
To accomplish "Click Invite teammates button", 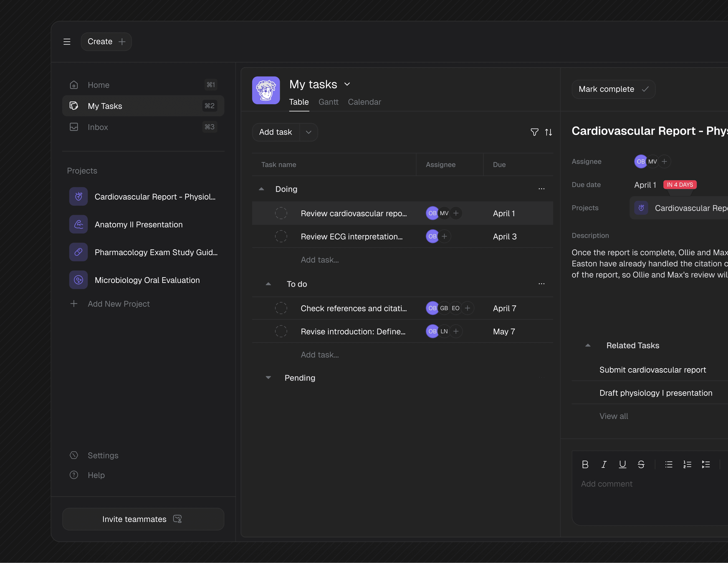I will (143, 519).
